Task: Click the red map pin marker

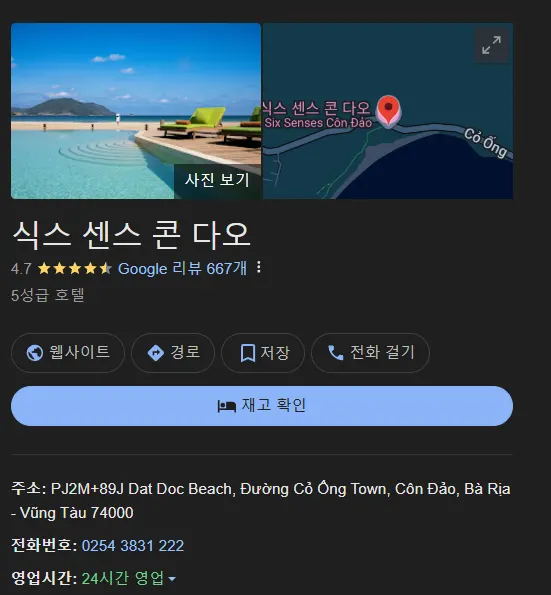Action: [x=388, y=111]
